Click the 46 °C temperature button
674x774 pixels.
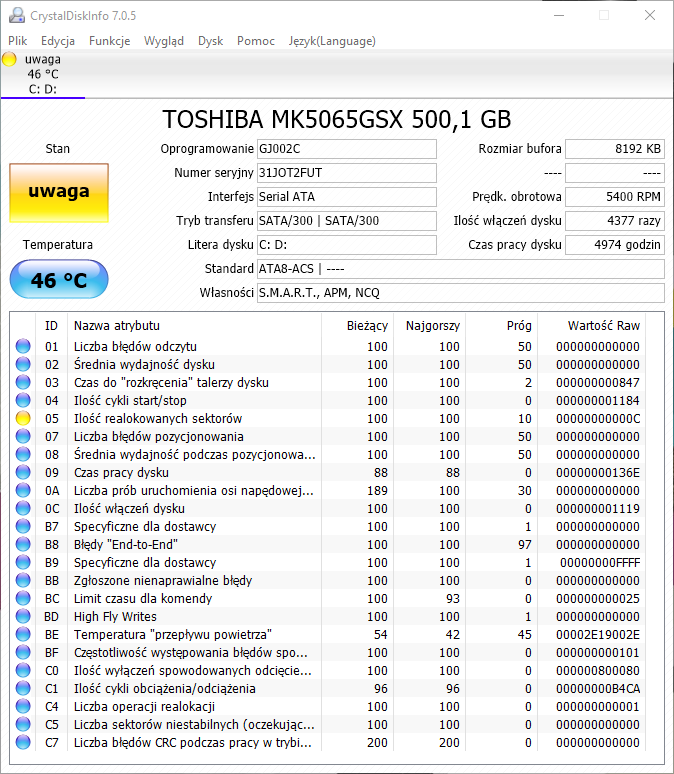[x=59, y=280]
